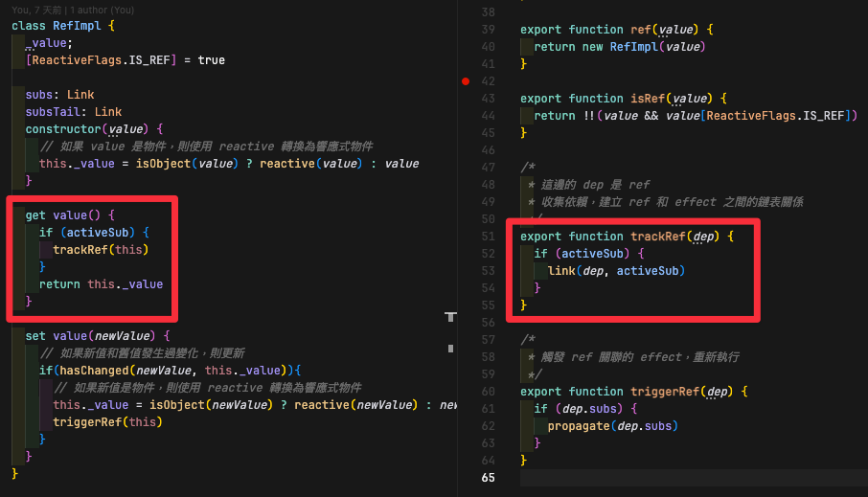Click the triggerRef name in its export declaration
Viewport: 868px width, 497px height.
[x=667, y=391]
